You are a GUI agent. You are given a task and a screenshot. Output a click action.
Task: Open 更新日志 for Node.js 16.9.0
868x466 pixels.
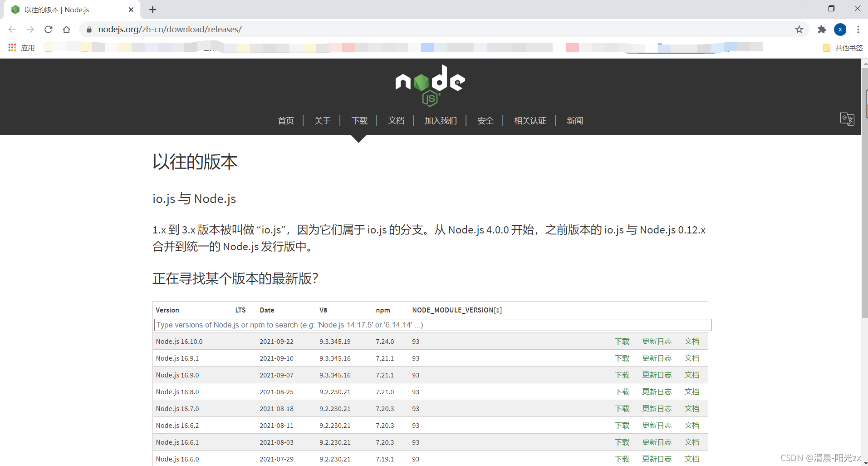pos(657,375)
